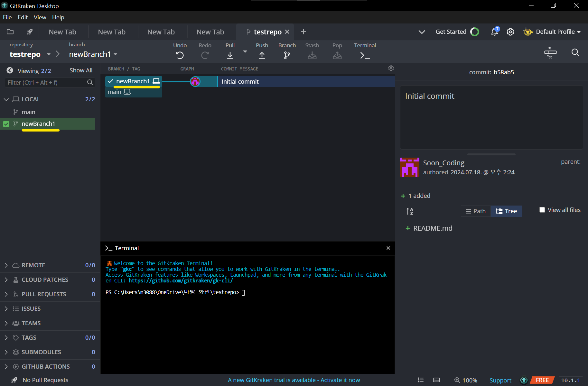Click the Show All button
The width and height of the screenshot is (588, 386).
[81, 70]
